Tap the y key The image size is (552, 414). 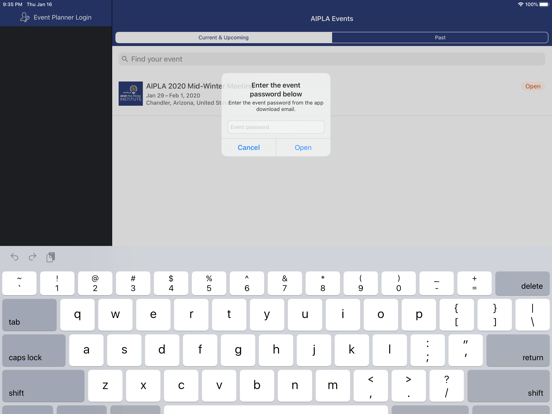(x=267, y=315)
